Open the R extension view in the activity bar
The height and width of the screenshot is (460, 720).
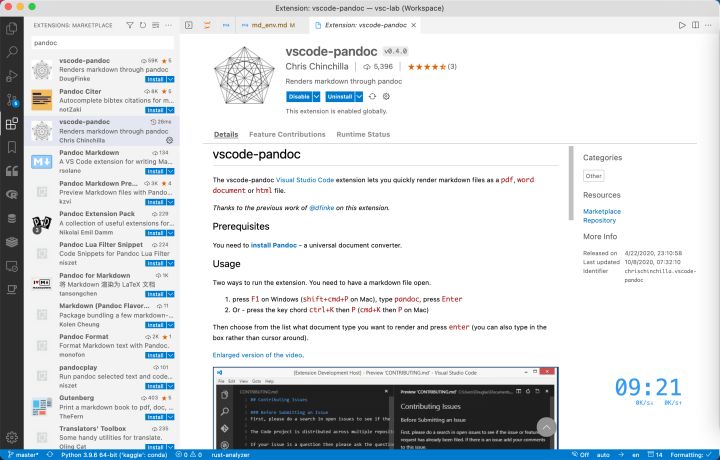[11, 195]
